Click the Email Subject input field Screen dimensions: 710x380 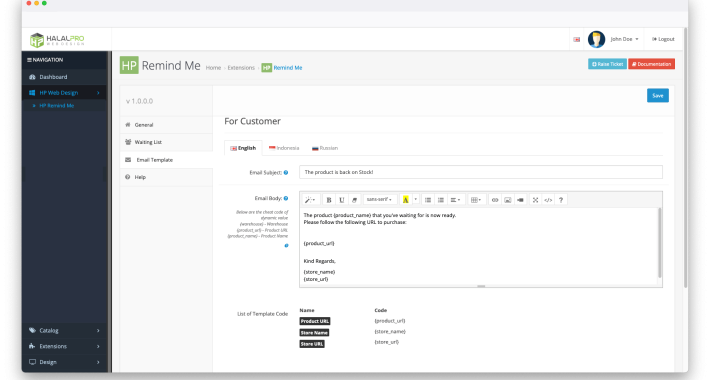pyautogui.click(x=480, y=172)
